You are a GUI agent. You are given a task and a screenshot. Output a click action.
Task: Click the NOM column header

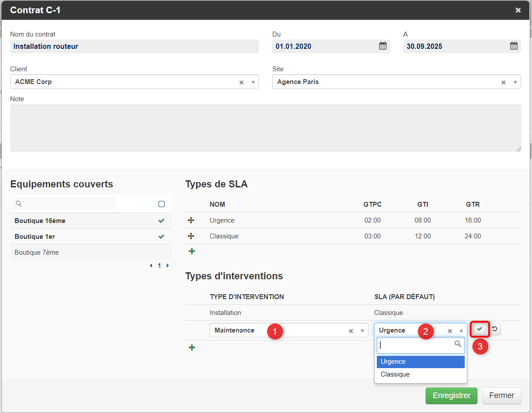tap(217, 205)
